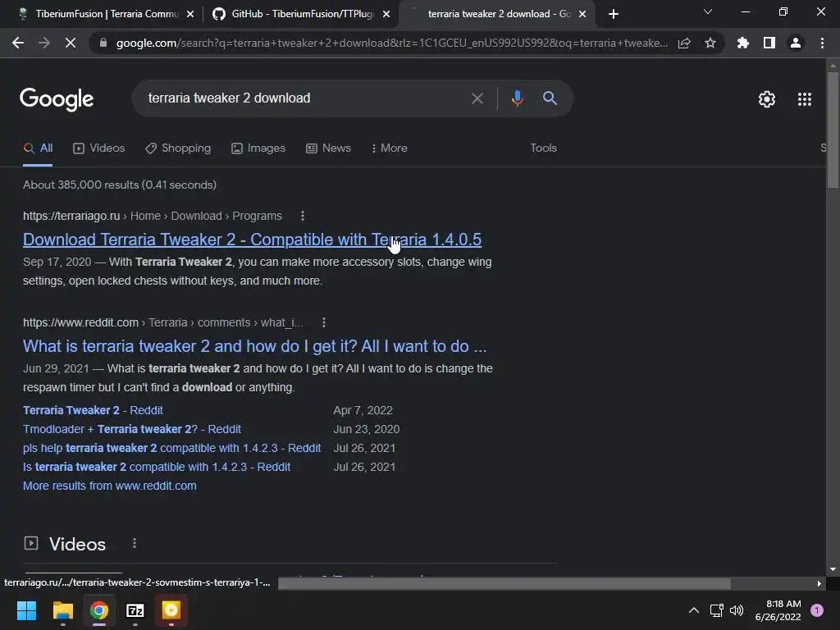This screenshot has width=840, height=630.
Task: Open the notification center badge
Action: 817,610
